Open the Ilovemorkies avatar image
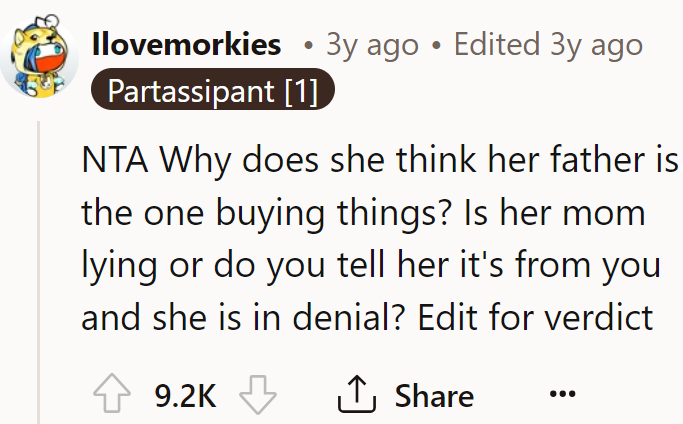The width and height of the screenshot is (683, 424). (x=40, y=57)
